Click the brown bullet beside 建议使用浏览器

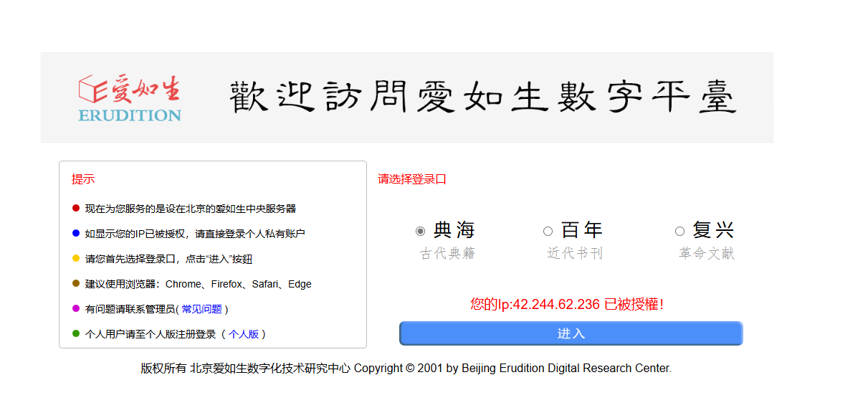pyautogui.click(x=76, y=283)
